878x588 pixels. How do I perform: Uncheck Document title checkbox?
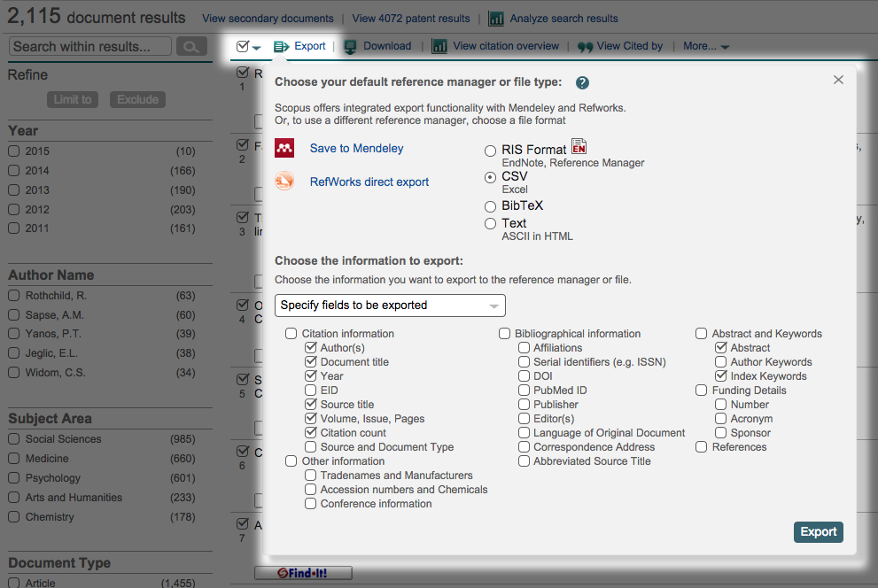point(310,362)
